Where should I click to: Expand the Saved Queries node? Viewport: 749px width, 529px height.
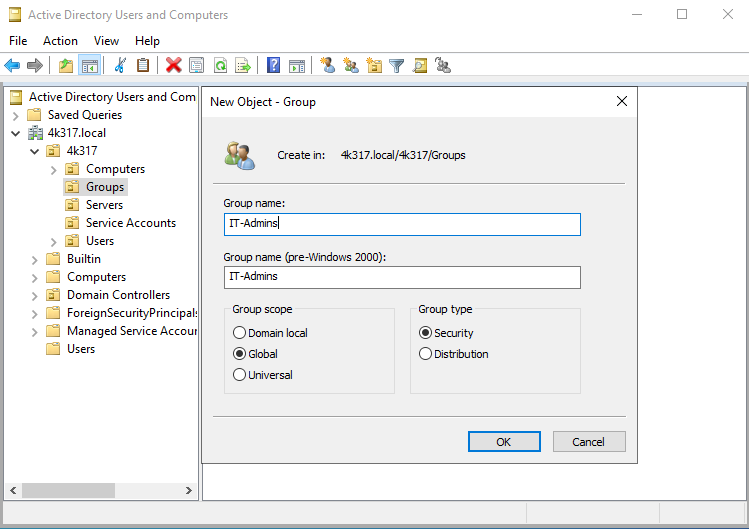[x=16, y=116]
